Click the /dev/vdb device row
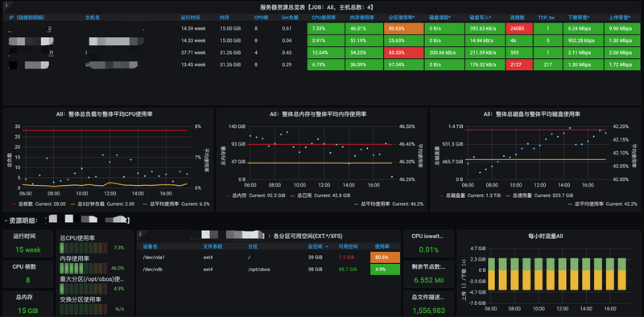 tap(269, 270)
